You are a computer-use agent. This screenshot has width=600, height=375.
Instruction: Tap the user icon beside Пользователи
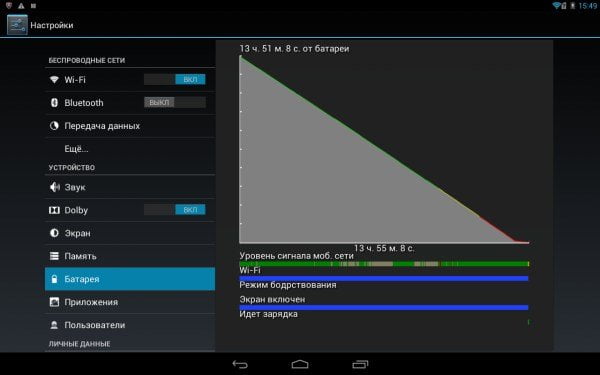54,325
